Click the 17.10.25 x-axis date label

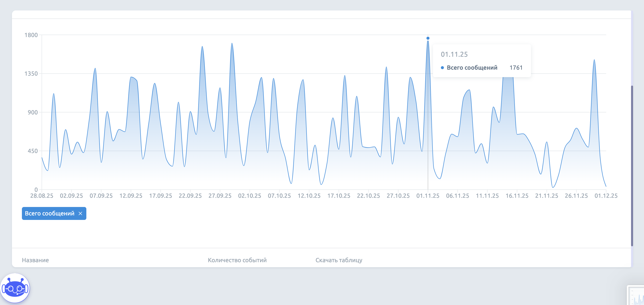[x=338, y=196]
